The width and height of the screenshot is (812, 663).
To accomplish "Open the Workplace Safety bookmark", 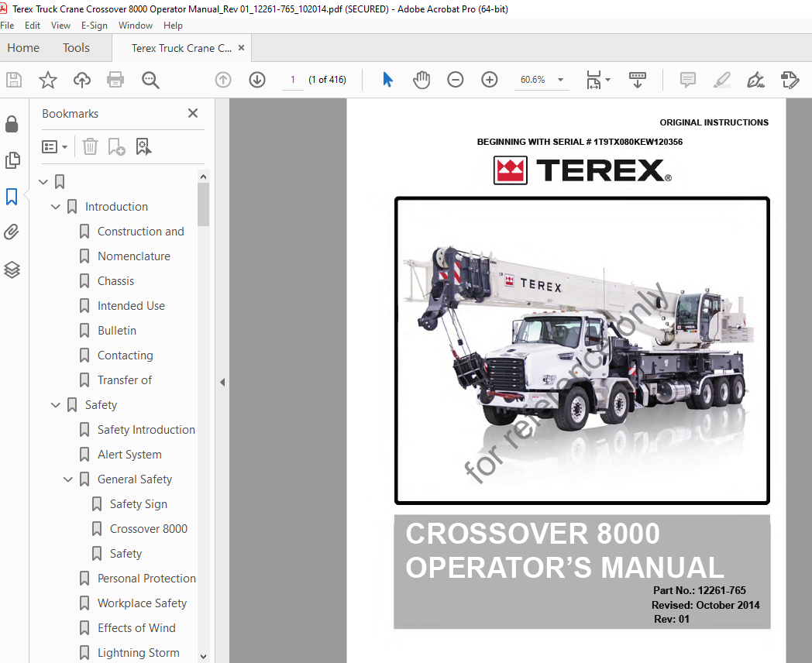I will (x=143, y=603).
